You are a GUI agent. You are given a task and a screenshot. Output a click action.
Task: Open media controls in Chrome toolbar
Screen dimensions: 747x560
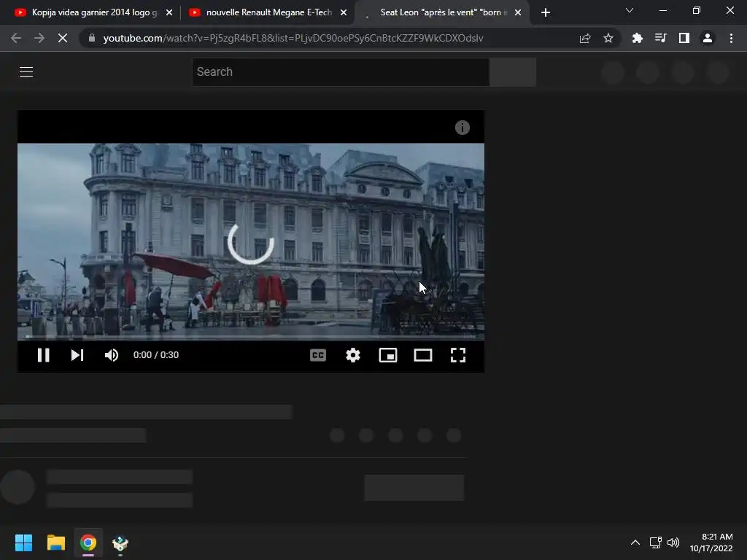click(x=660, y=38)
